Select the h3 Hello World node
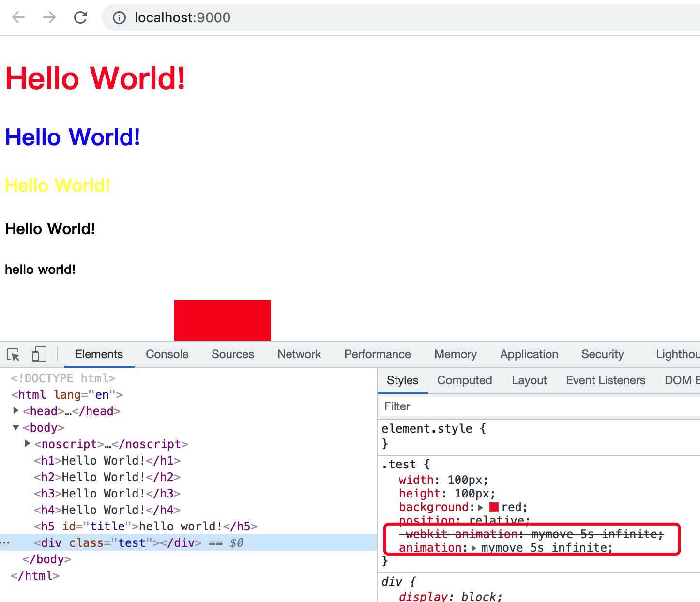The height and width of the screenshot is (602, 700). (x=107, y=493)
